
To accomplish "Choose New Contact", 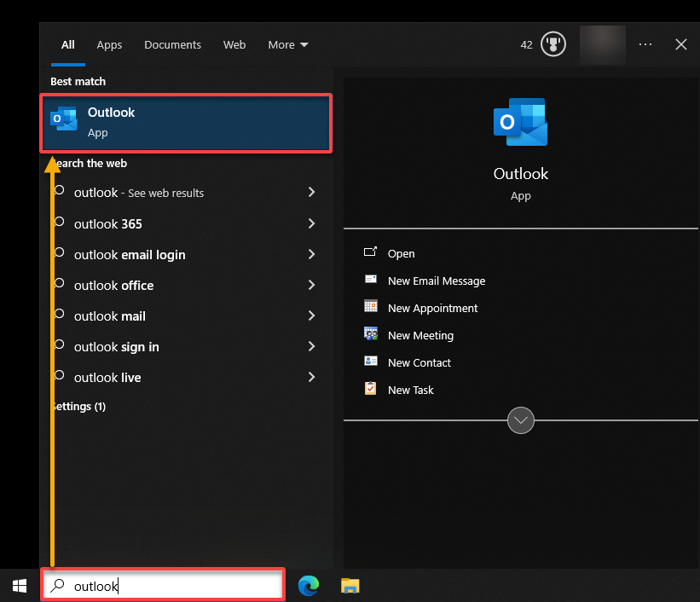I will tap(419, 362).
